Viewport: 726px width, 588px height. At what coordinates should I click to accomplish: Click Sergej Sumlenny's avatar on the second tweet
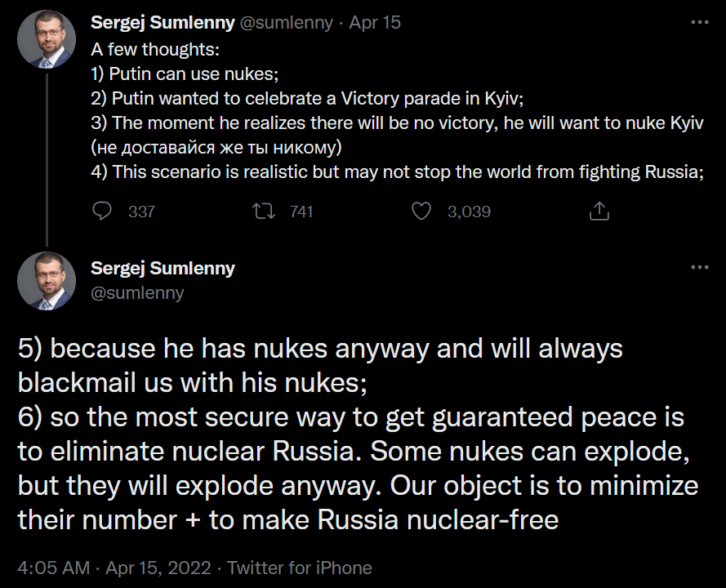click(x=47, y=282)
